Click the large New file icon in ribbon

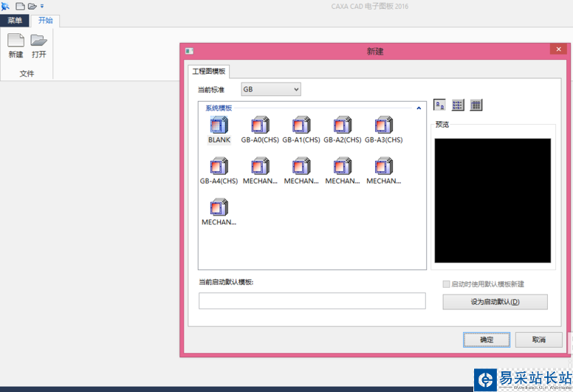point(16,40)
